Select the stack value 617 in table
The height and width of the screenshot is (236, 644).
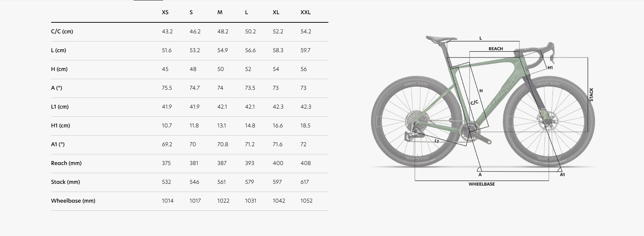click(305, 182)
